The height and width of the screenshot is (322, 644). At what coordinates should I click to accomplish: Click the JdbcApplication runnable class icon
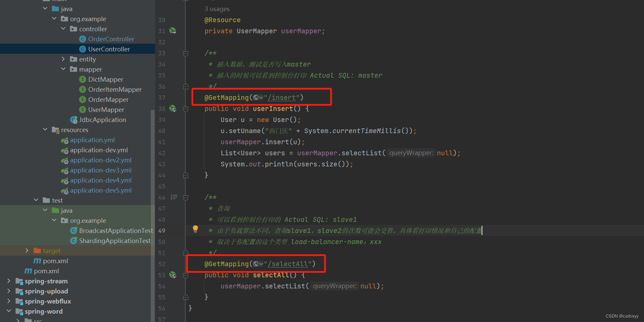74,120
